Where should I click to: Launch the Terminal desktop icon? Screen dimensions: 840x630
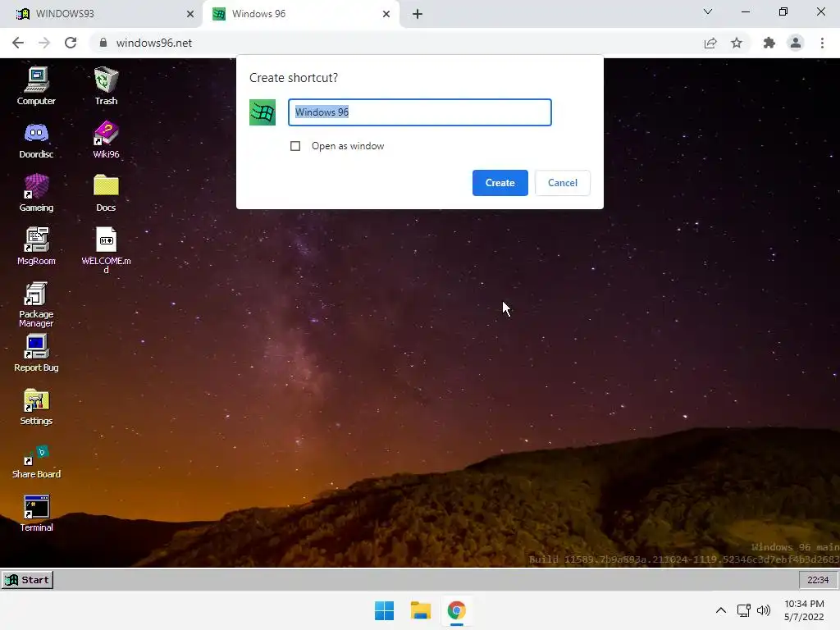pos(36,514)
